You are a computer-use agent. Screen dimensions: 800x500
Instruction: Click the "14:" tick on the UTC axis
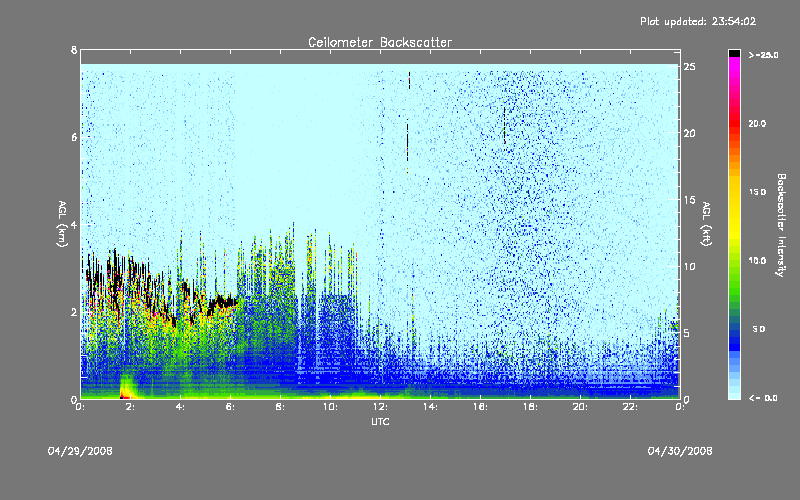tap(430, 407)
